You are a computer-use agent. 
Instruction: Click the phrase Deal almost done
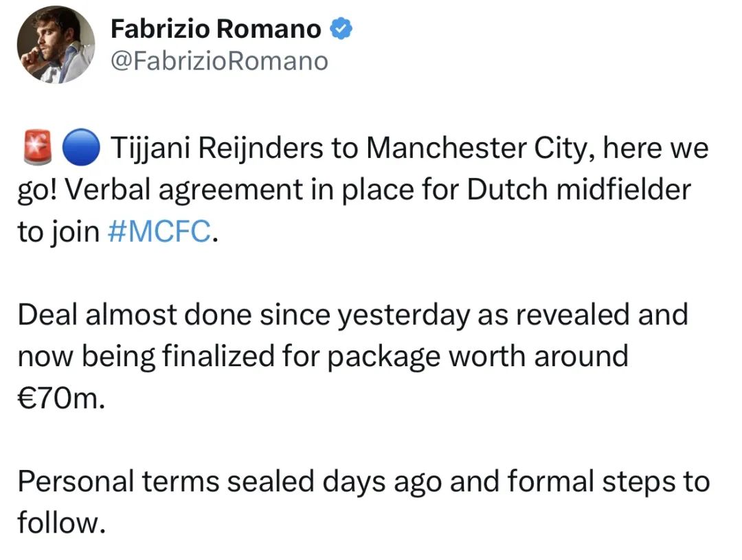[135, 315]
